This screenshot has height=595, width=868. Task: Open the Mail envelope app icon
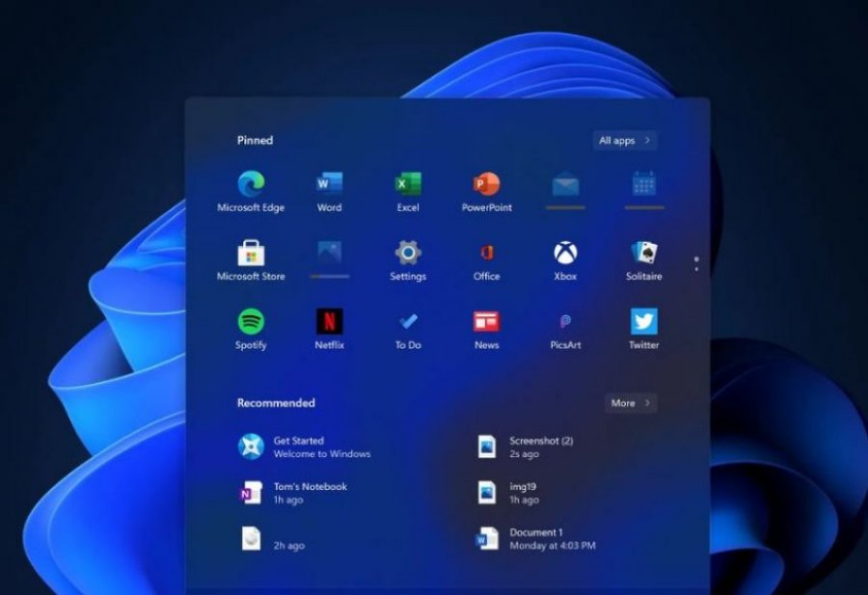565,189
